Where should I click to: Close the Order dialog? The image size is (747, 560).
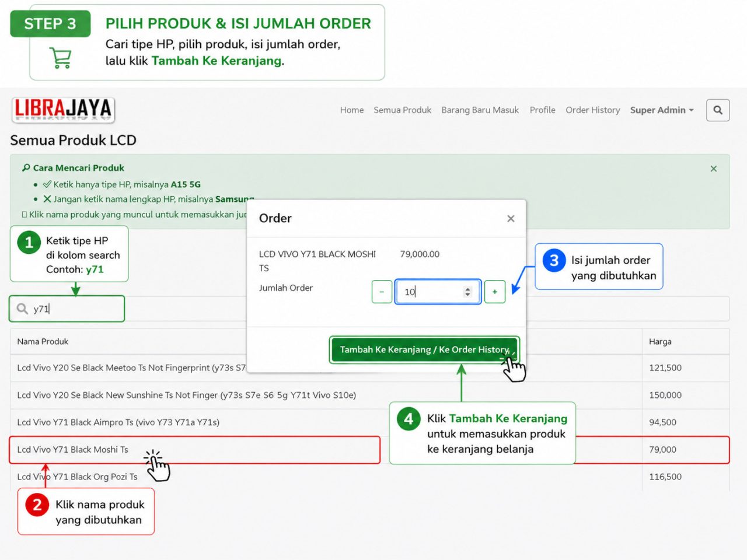511,218
